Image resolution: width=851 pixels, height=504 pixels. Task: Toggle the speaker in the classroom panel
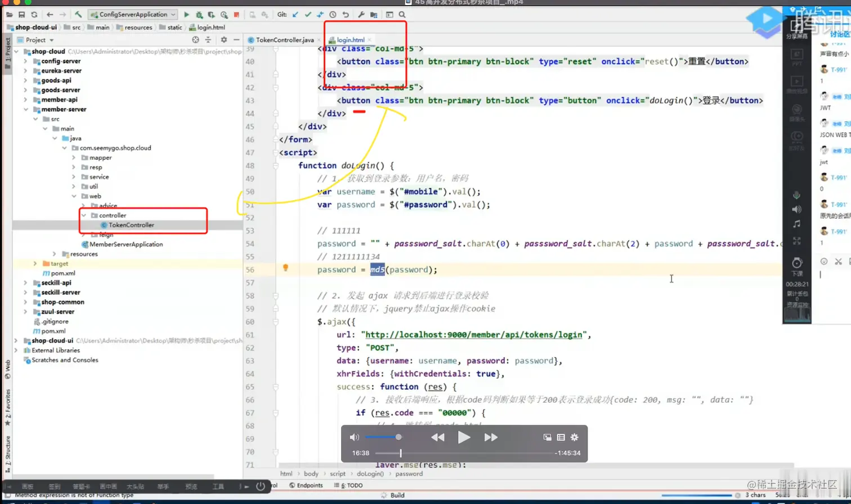pos(796,210)
